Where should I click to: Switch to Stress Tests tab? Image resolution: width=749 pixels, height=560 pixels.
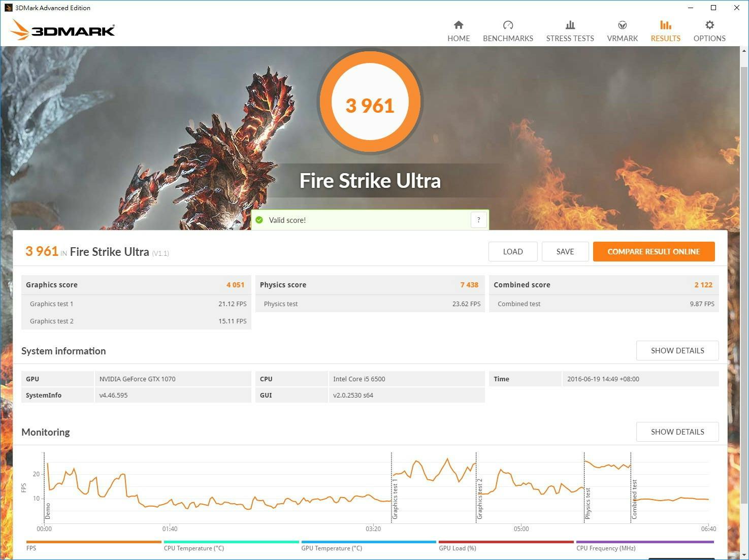[570, 31]
